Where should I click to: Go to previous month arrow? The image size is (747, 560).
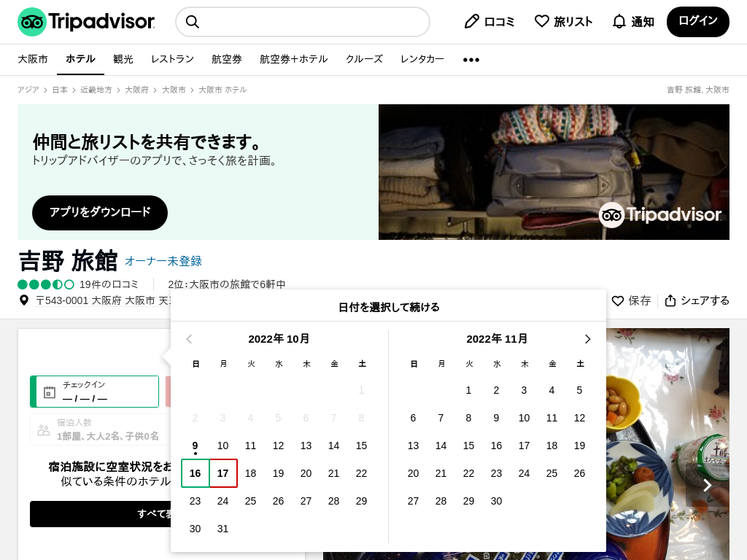tap(189, 339)
